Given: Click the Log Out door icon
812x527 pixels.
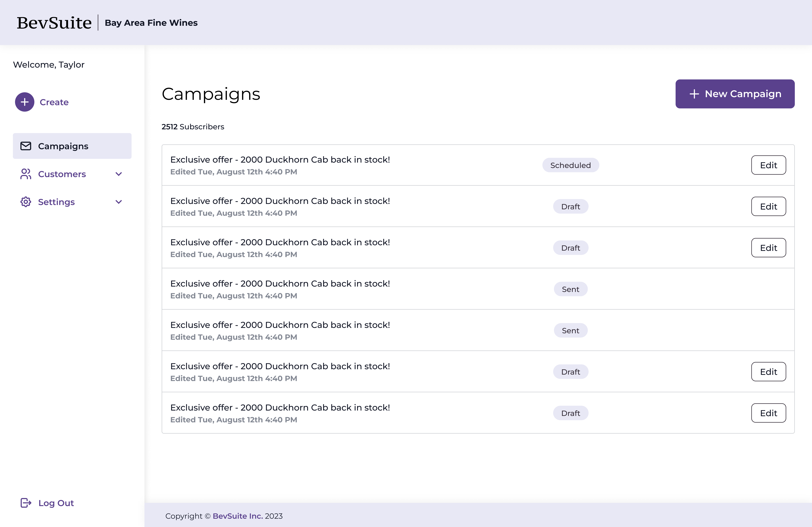Looking at the screenshot, I should click(x=26, y=503).
